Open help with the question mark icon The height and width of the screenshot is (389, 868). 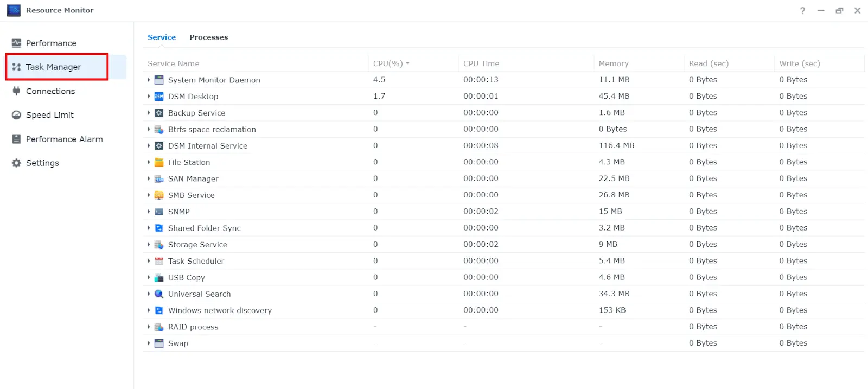click(802, 10)
